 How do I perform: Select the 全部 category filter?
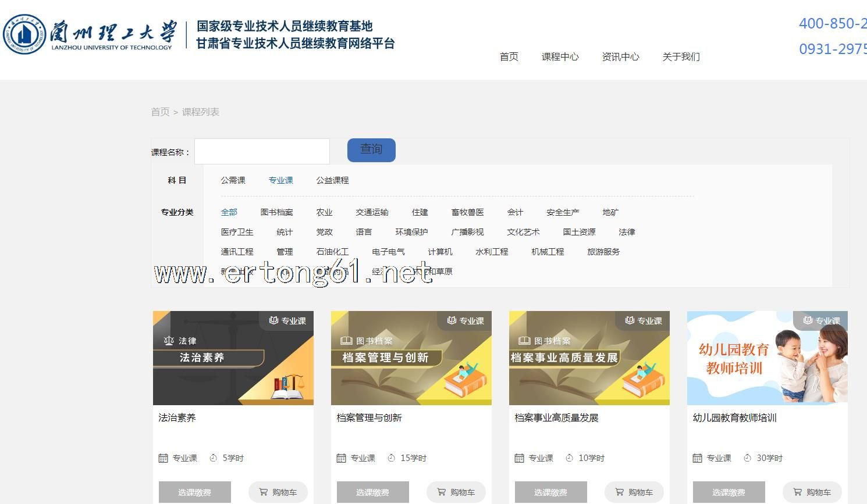[x=229, y=212]
